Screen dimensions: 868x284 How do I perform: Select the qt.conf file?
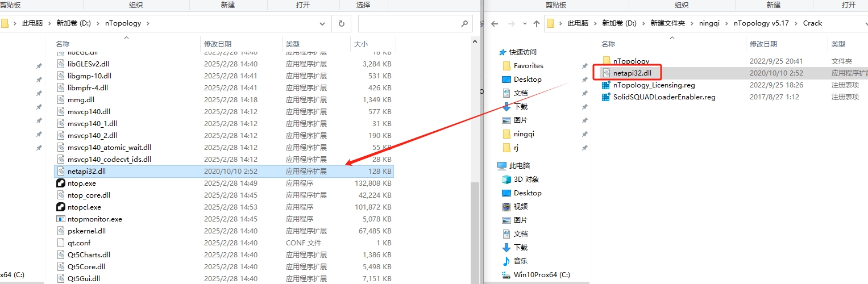click(x=78, y=243)
